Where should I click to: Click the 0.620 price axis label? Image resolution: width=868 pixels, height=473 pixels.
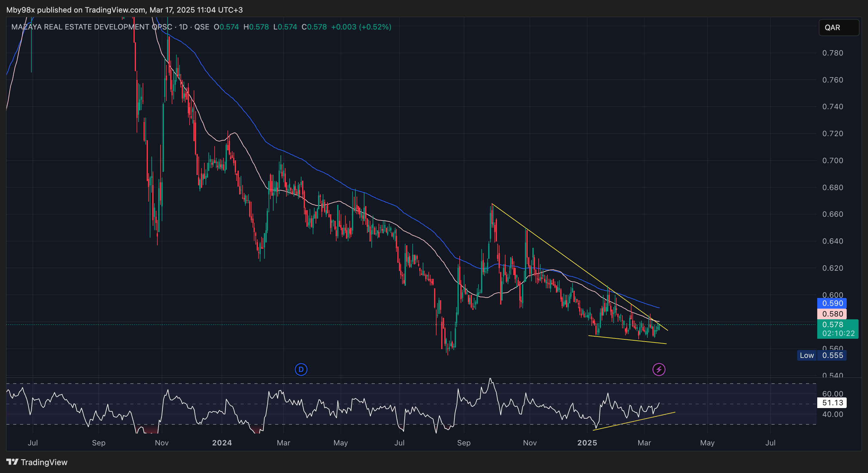[833, 268]
